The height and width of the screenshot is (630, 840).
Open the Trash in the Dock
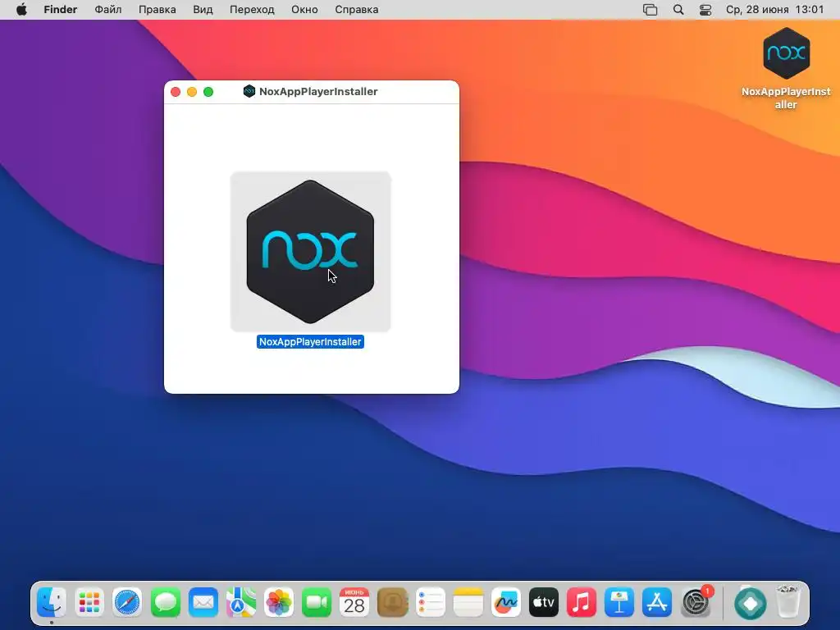click(787, 602)
